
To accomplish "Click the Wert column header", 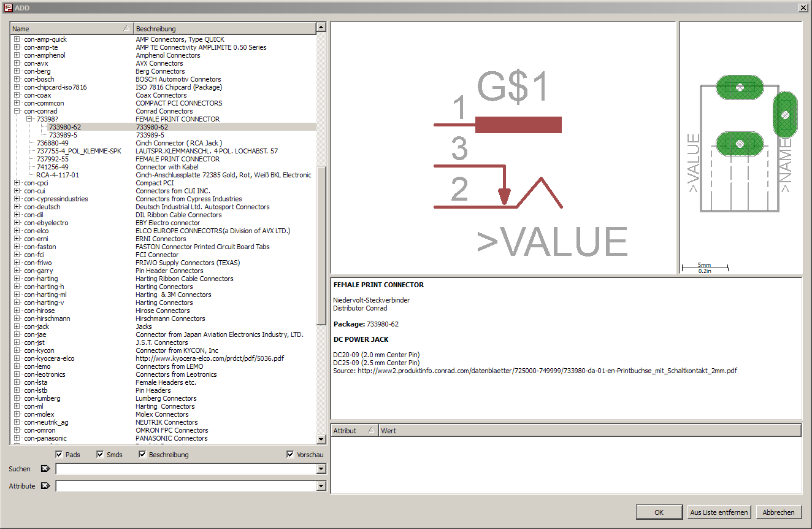I will [x=590, y=431].
